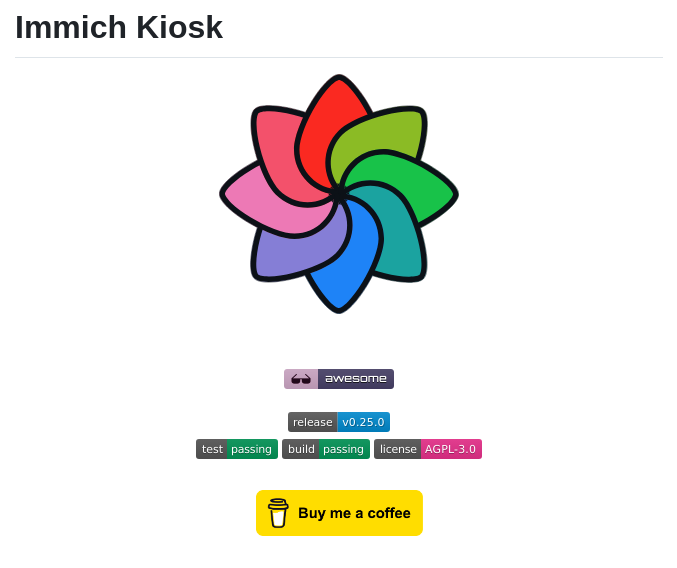Open the test passing badge
The image size is (677, 568).
tap(237, 449)
